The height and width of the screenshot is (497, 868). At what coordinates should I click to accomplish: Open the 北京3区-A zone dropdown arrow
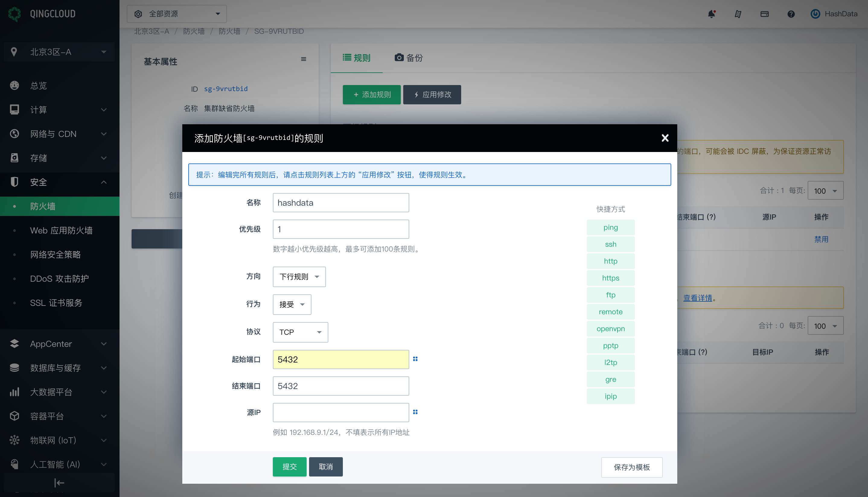[x=104, y=52]
